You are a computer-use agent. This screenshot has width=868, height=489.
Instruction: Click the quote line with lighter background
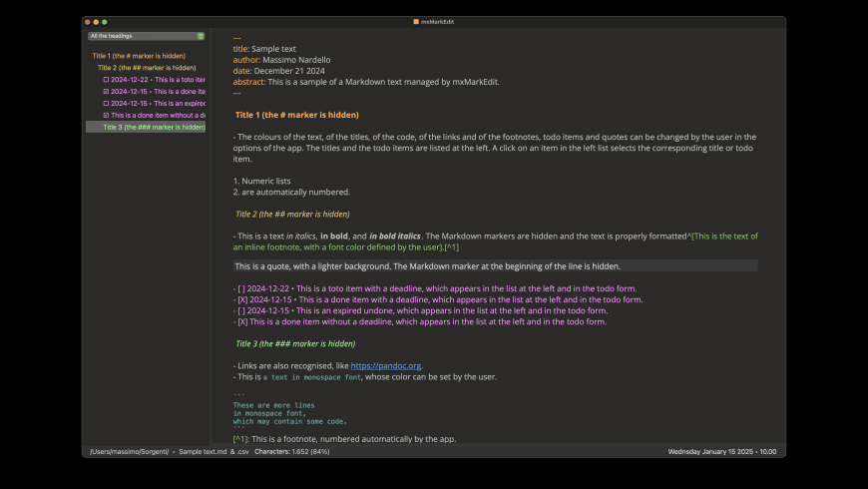pos(495,266)
